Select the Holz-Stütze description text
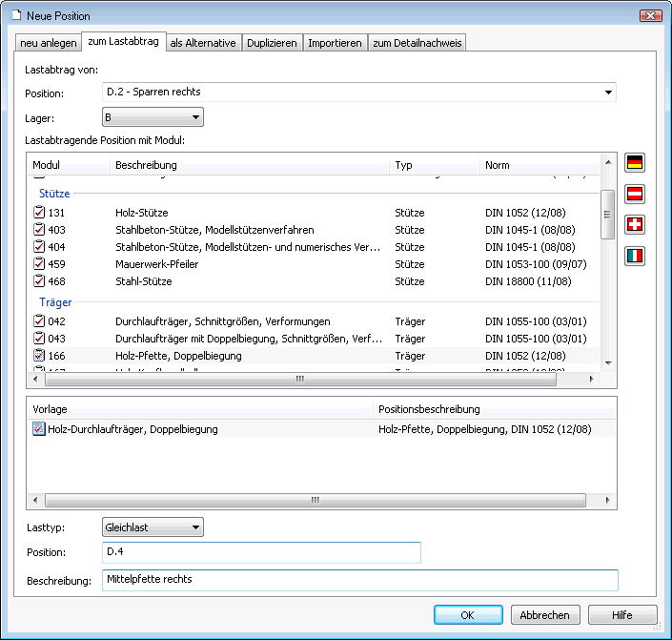672x640 pixels. [142, 213]
